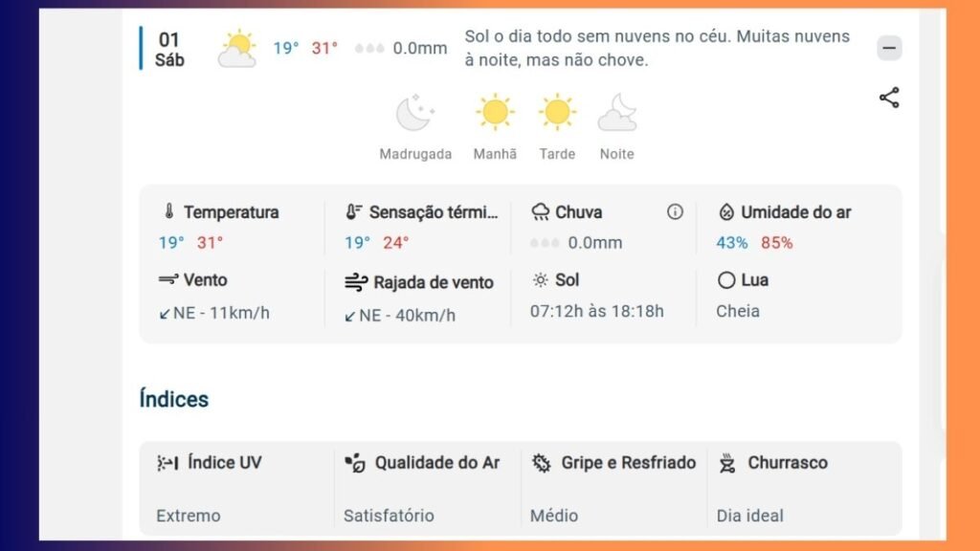Select the Tarde sun icon
Screen dimensions: 980x551
coord(557,113)
